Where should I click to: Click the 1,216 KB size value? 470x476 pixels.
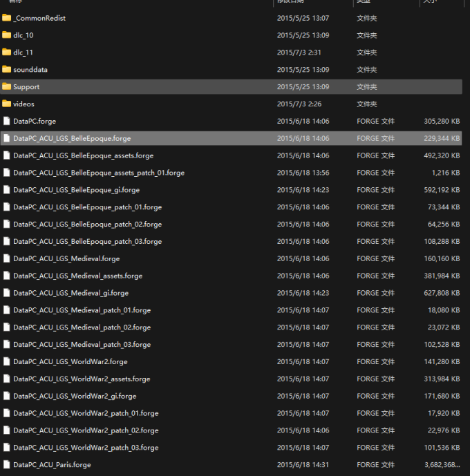[x=446, y=173]
